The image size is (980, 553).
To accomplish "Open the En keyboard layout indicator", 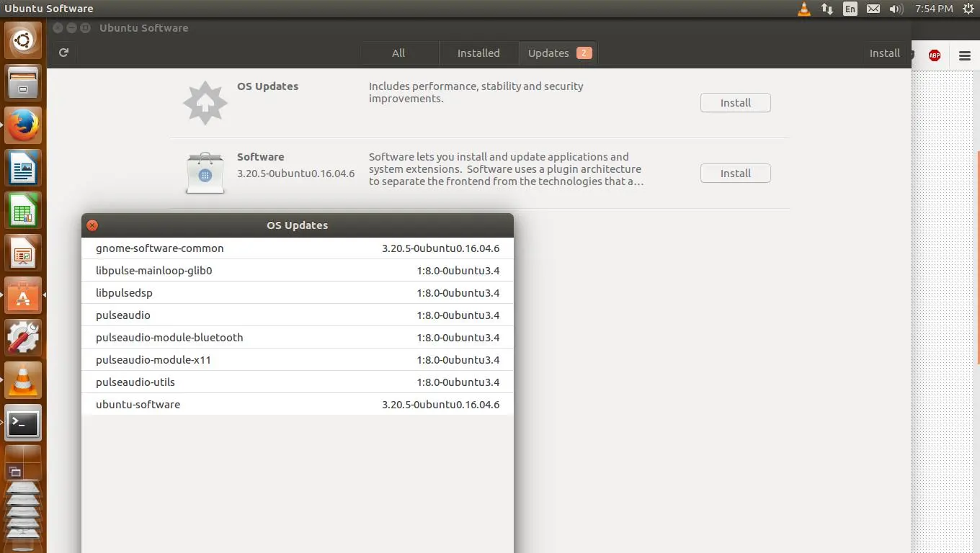I will point(850,9).
